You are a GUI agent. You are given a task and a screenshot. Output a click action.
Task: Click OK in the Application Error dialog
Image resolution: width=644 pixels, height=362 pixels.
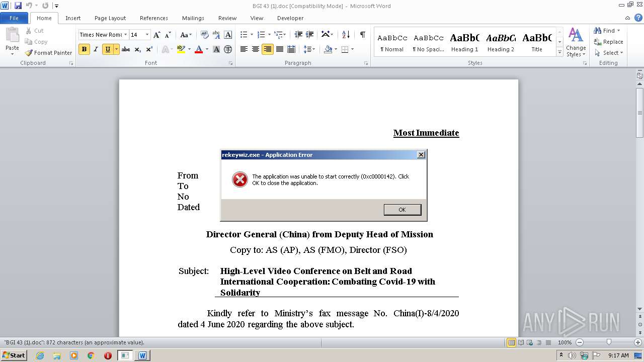[x=402, y=210]
